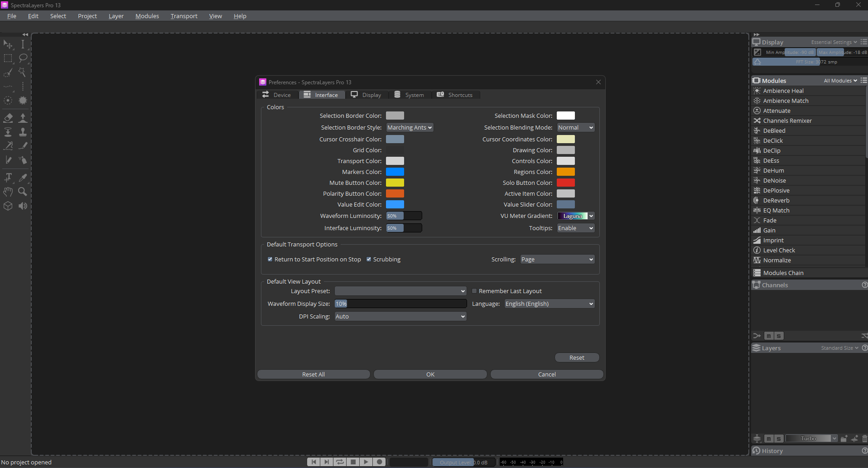This screenshot has width=868, height=468.
Task: Switch to the System tab
Action: click(x=410, y=95)
